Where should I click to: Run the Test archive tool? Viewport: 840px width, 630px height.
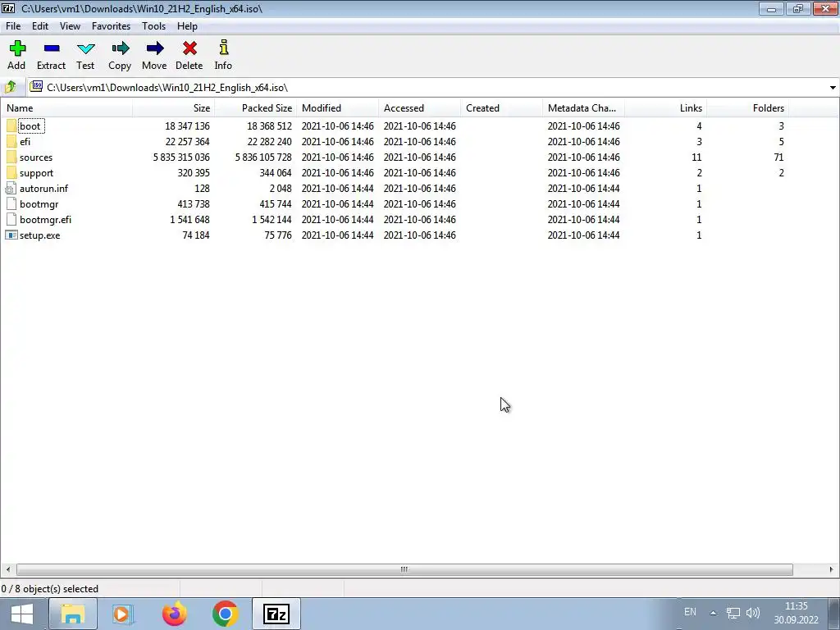point(85,48)
